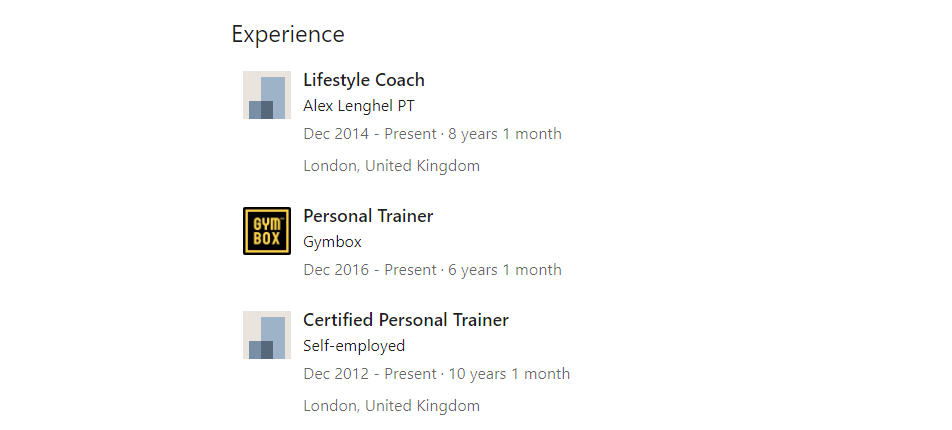Click London location under Certified Personal Trainer
Screen dimensions: 952x430
click(x=392, y=406)
